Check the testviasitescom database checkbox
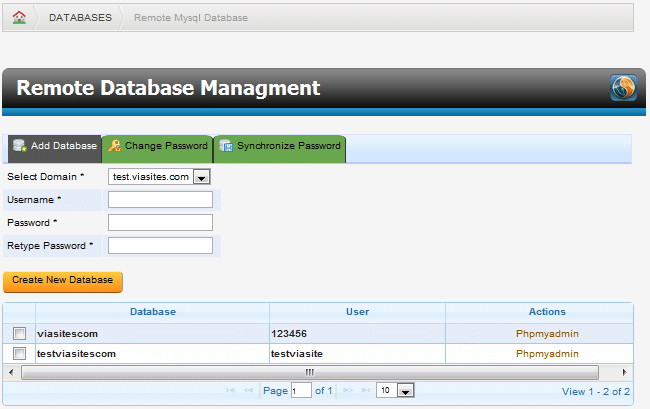 [19, 354]
